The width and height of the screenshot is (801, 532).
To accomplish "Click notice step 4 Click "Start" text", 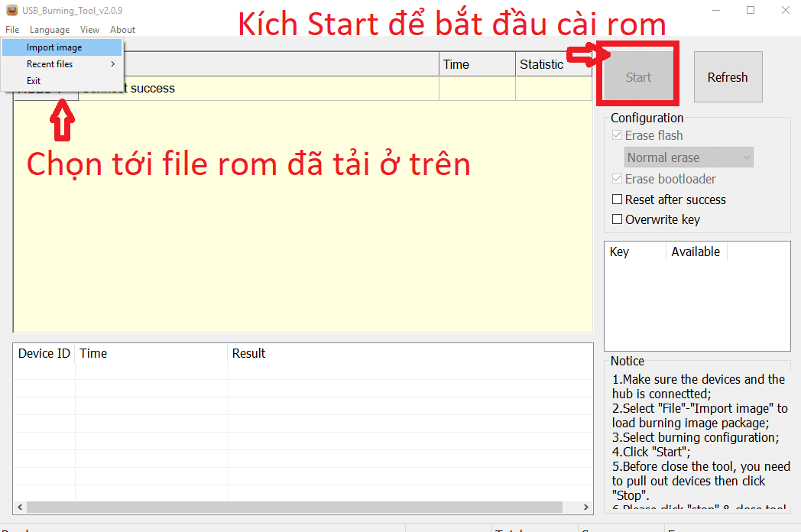I will click(x=651, y=452).
